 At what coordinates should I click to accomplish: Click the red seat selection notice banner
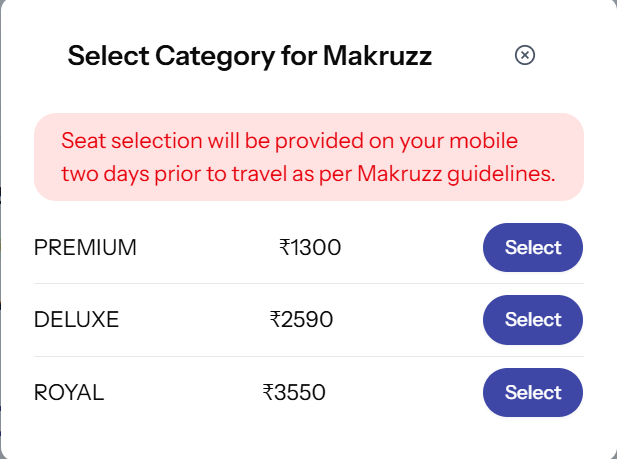point(308,157)
